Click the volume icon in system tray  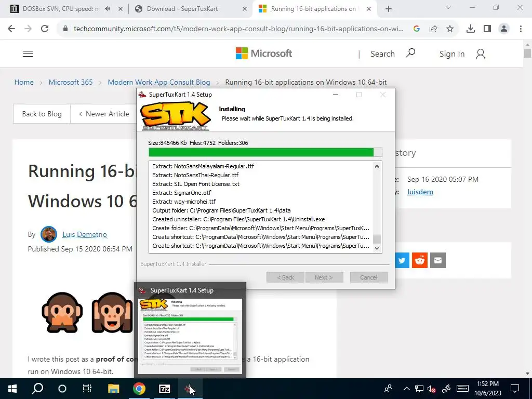coord(432,389)
